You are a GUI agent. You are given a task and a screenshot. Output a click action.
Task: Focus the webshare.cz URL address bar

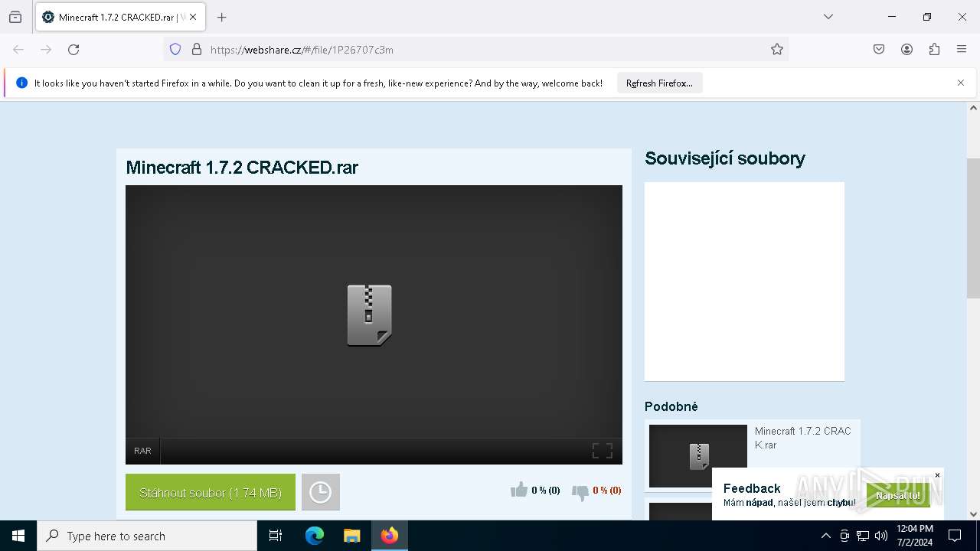[475, 50]
